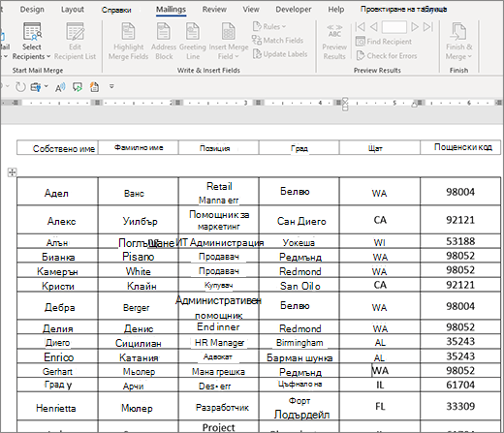Go to first record arrow
Image resolution: width=504 pixels, height=433 pixels.
coord(360,27)
